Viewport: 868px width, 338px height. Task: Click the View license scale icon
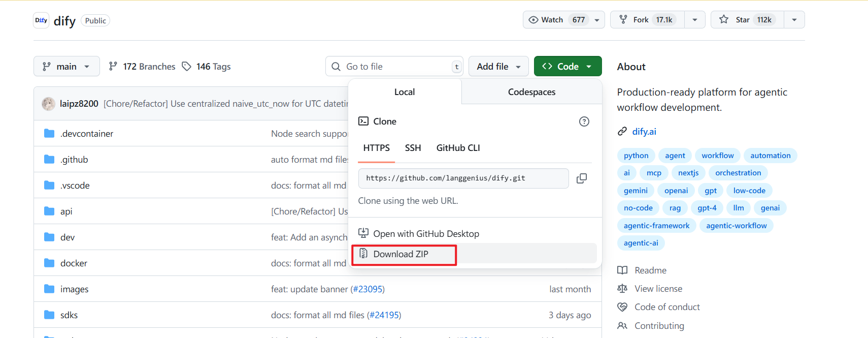(622, 289)
